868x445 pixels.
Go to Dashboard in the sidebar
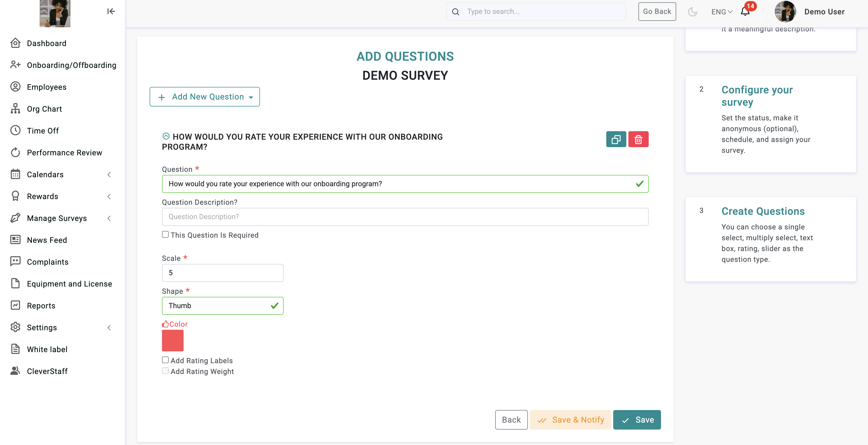(47, 43)
